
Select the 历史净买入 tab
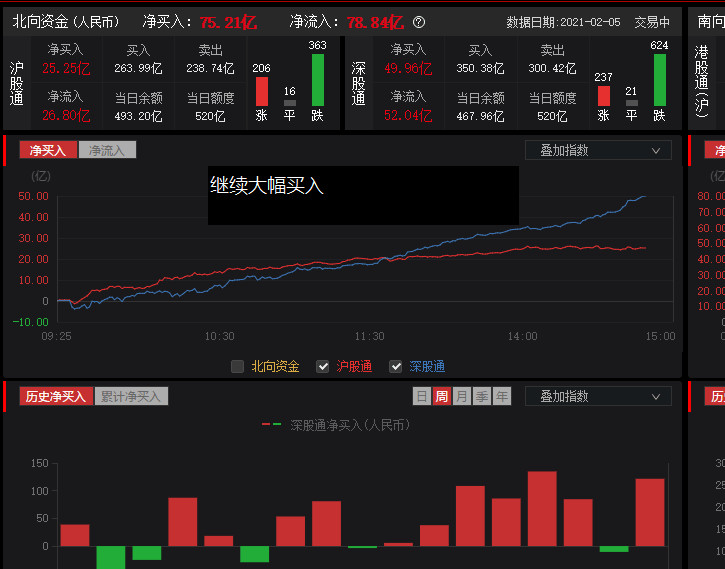point(56,396)
